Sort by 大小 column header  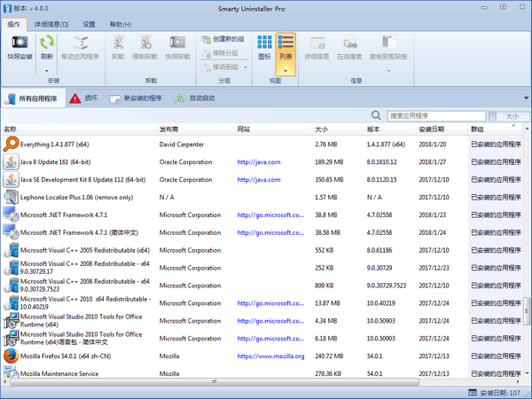[321, 129]
